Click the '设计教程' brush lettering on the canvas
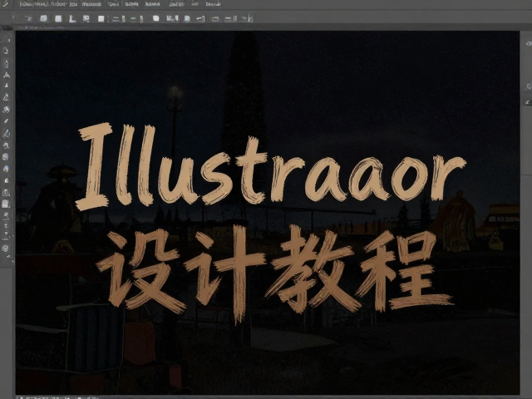The height and width of the screenshot is (399, 532). click(x=274, y=273)
